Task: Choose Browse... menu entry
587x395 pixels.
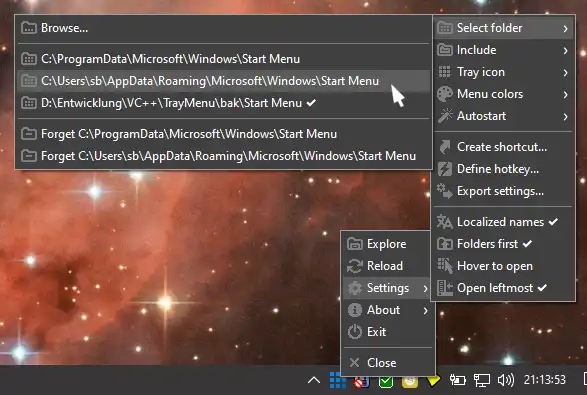Action: point(223,28)
